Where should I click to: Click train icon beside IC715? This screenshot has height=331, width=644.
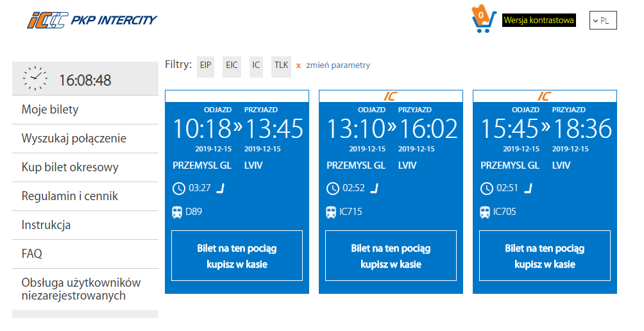332,212
